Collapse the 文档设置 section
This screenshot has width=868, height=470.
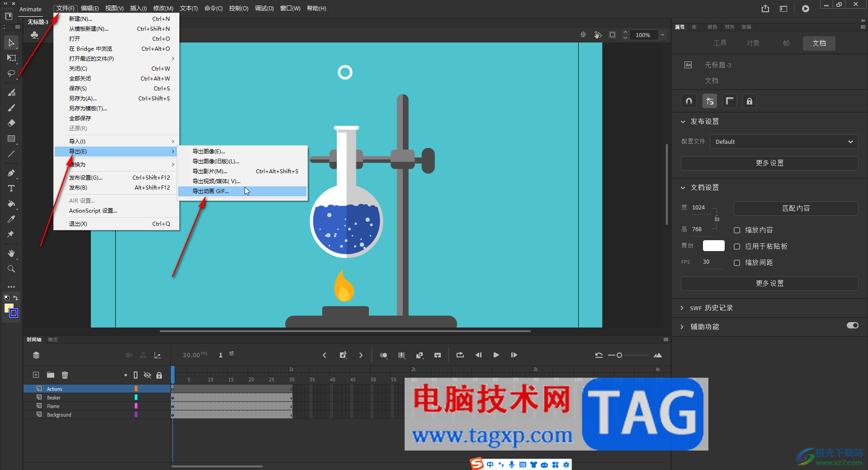(683, 188)
